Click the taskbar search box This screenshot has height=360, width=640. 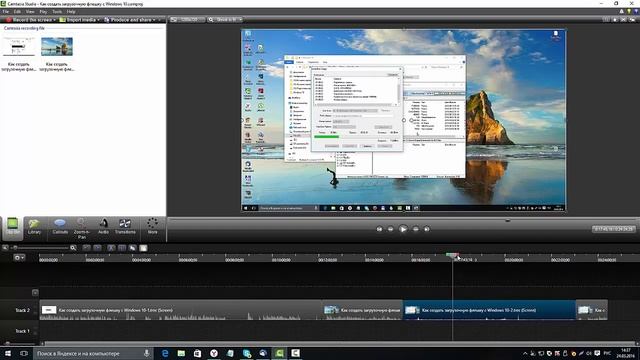pyautogui.click(x=93, y=353)
